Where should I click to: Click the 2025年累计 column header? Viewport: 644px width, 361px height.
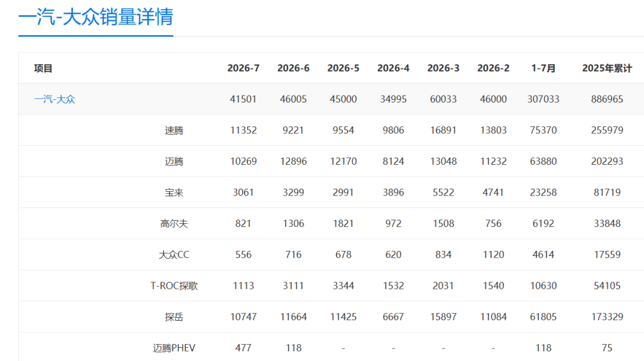(x=607, y=68)
